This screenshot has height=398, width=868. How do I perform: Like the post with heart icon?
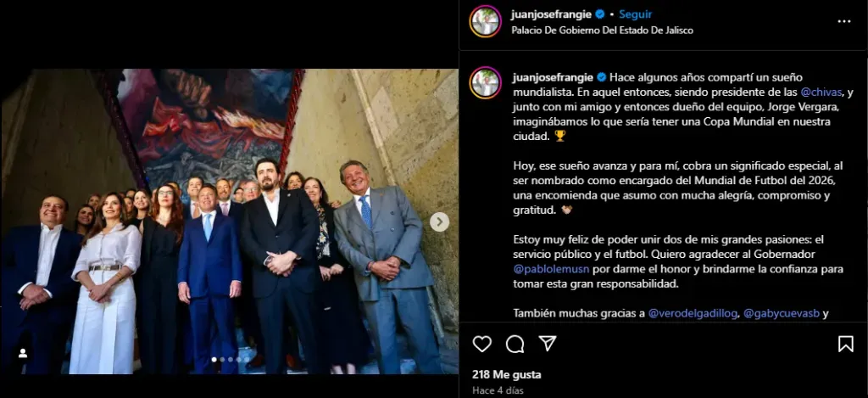coord(481,345)
